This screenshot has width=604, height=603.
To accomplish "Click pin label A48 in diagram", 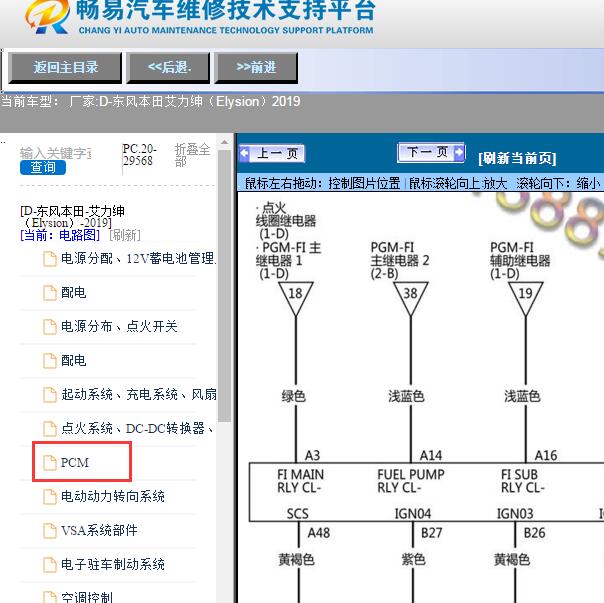I will point(319,533).
